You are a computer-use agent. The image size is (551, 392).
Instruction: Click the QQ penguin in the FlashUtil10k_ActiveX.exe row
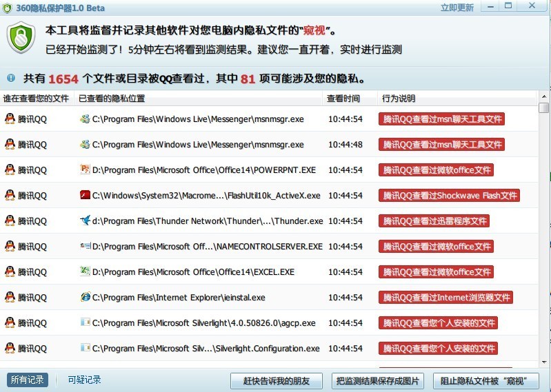[10, 195]
